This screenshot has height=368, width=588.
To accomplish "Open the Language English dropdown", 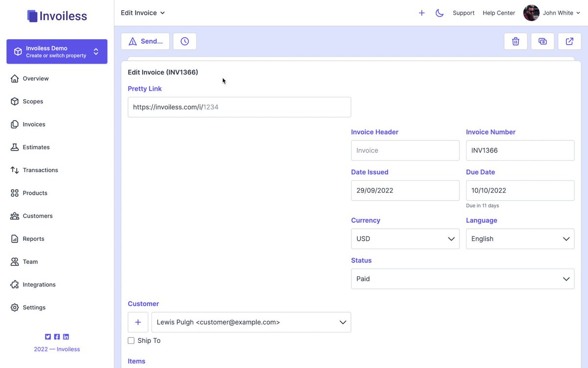I will [x=520, y=239].
